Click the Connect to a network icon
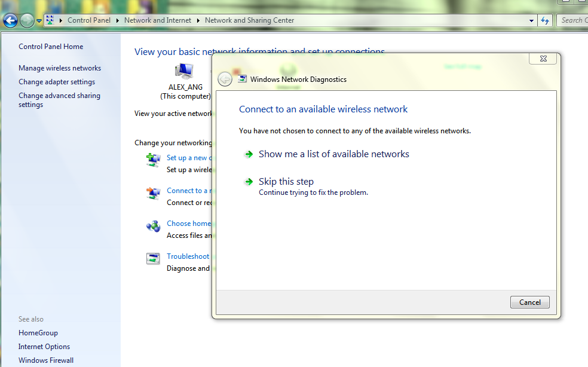This screenshot has height=367, width=588. pyautogui.click(x=153, y=193)
